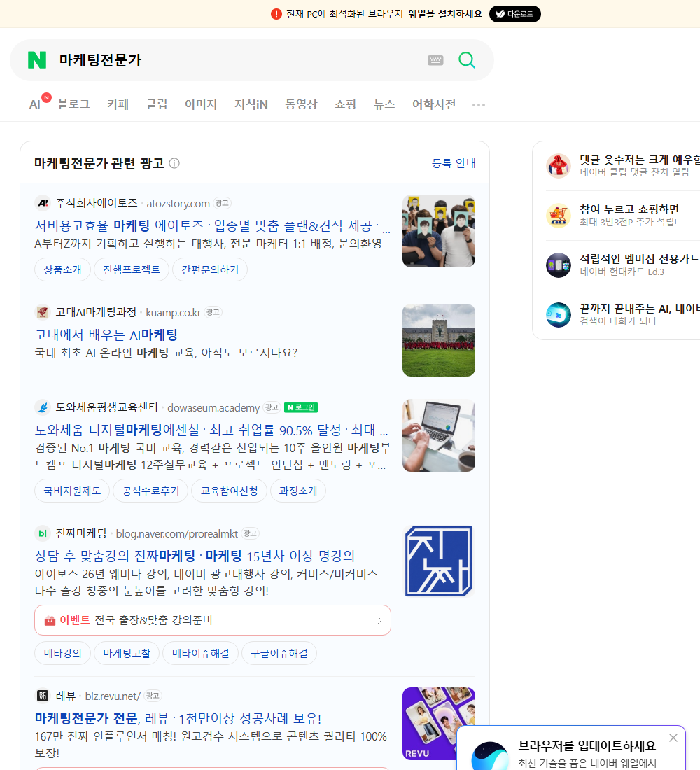Click the red warning icon in top banner

tap(276, 14)
